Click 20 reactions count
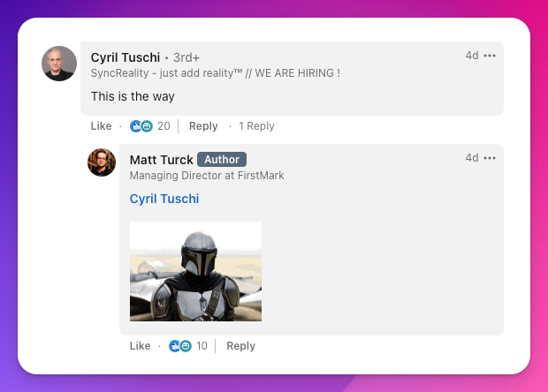548x392 pixels. point(164,126)
